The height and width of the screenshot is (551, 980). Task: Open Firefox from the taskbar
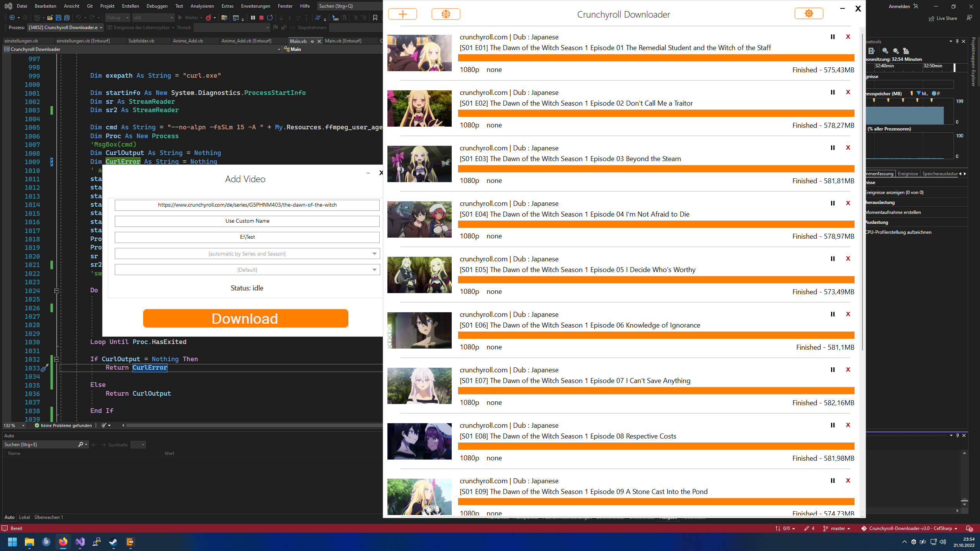(x=63, y=542)
